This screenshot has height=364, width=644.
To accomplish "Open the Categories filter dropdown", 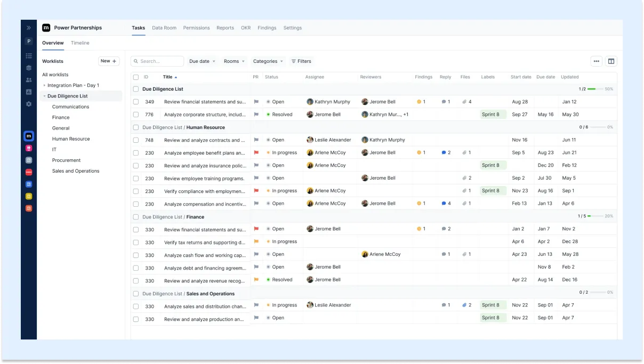I will click(x=268, y=61).
